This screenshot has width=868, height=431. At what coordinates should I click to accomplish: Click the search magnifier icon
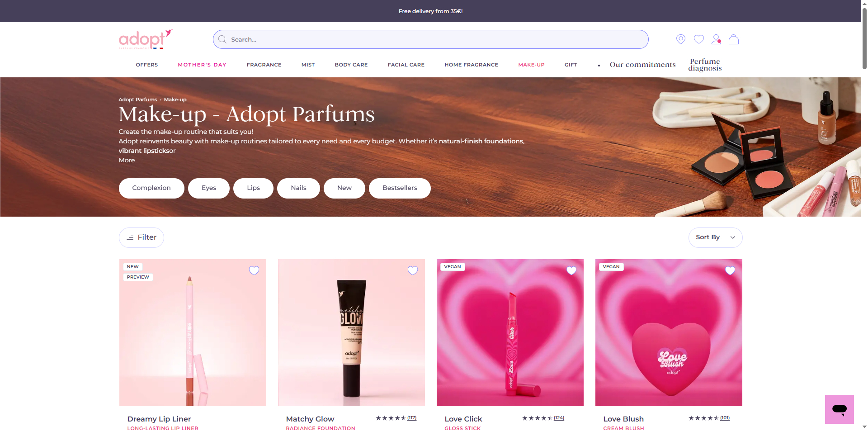tap(222, 39)
